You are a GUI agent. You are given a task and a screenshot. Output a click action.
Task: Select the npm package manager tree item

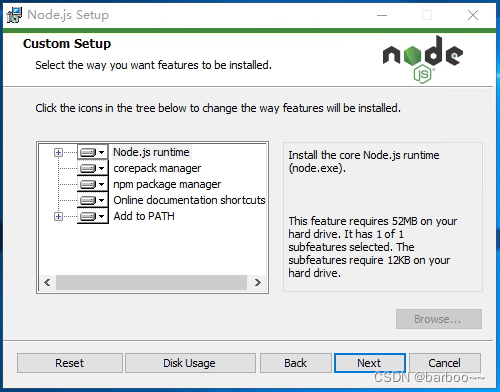[x=167, y=184]
